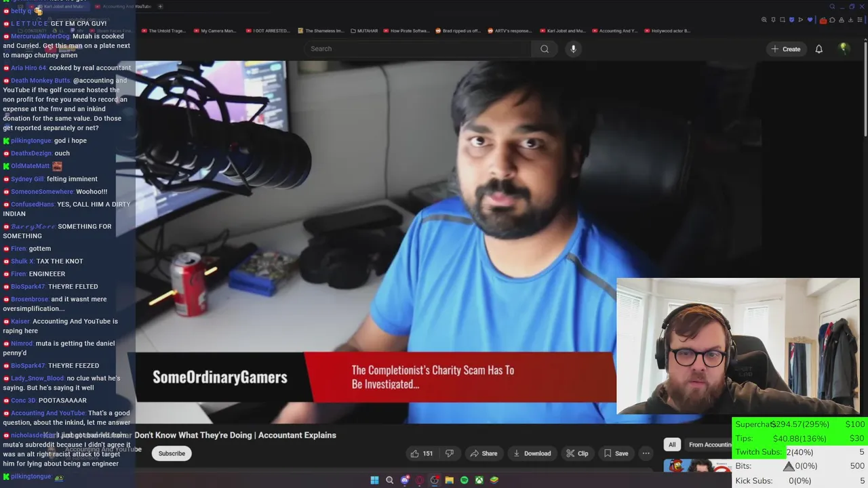This screenshot has height=488, width=868.
Task: Open File Explorer from the taskbar
Action: click(449, 480)
